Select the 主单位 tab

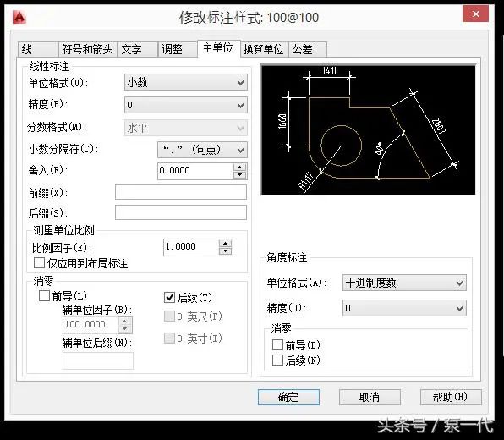(218, 48)
